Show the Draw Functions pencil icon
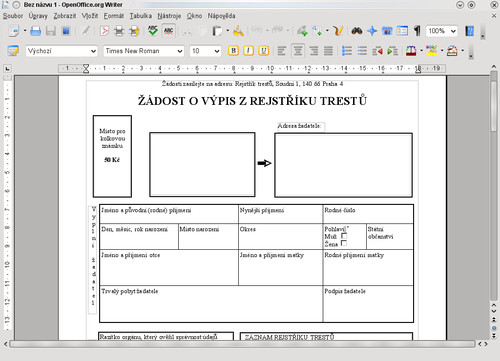 coord(338,31)
